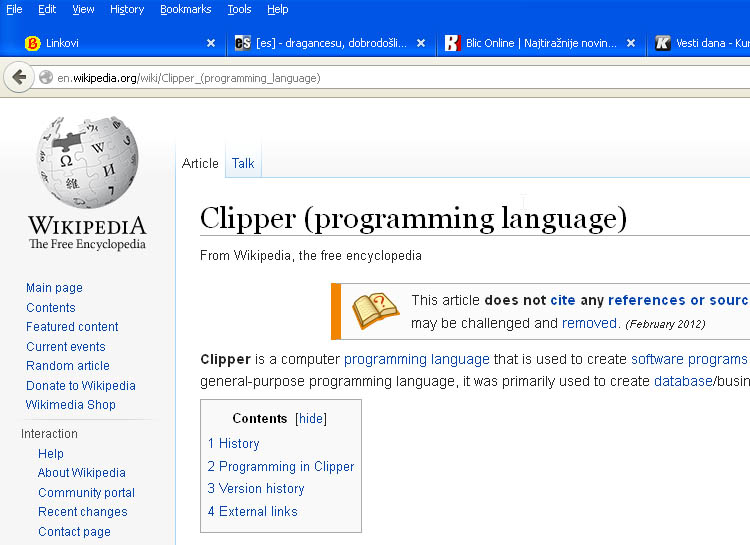This screenshot has width=750, height=545.
Task: Close the Linkovi tab
Action: point(210,43)
